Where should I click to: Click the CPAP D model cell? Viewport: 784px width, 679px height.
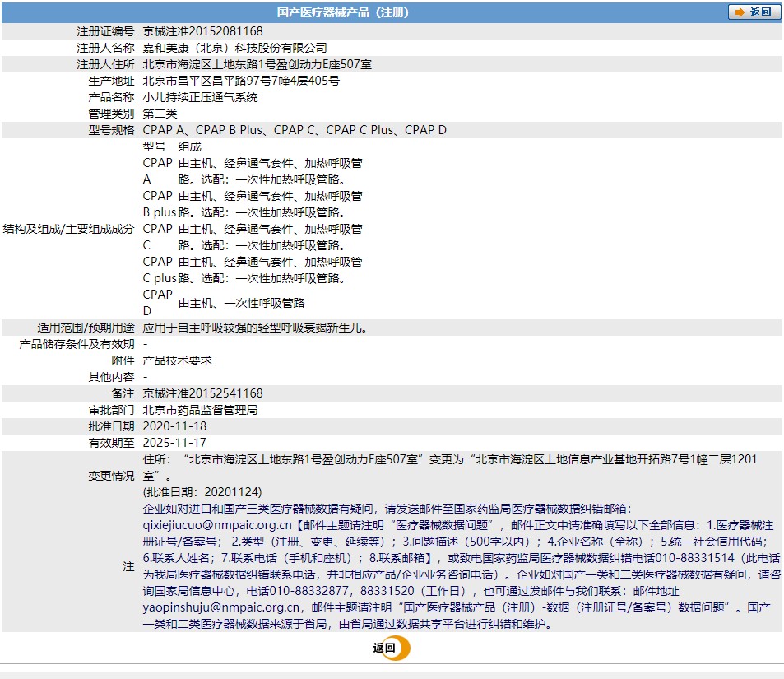157,303
